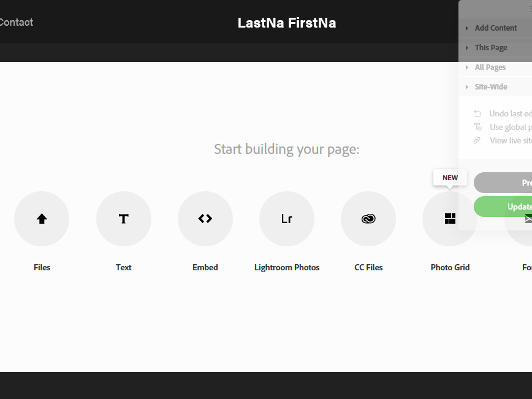The image size is (532, 399).
Task: Click the Lightroom Photos label text
Action: pyautogui.click(x=287, y=267)
